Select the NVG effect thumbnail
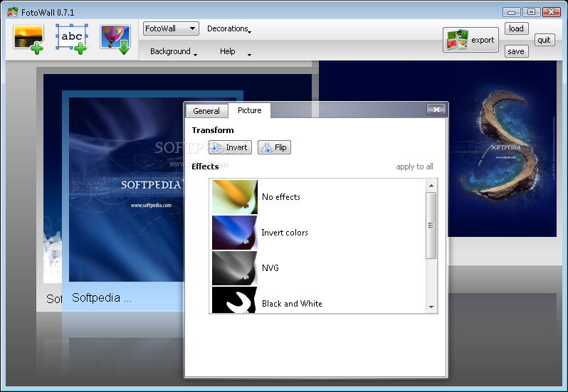 235,267
